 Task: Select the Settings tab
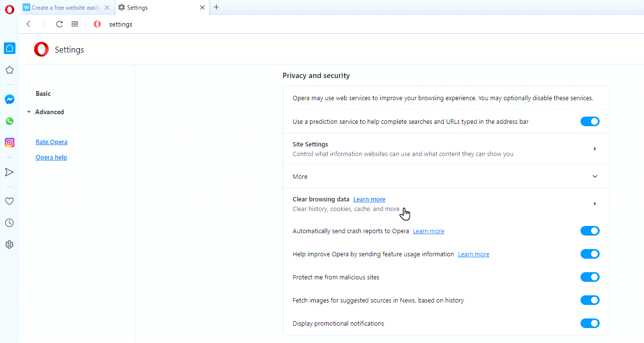click(x=161, y=8)
